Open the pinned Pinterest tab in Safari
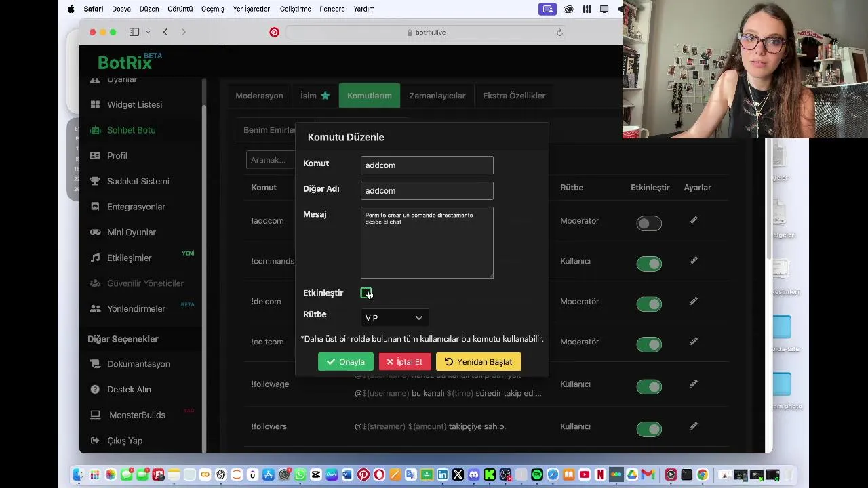Viewport: 868px width, 488px height. click(x=274, y=32)
